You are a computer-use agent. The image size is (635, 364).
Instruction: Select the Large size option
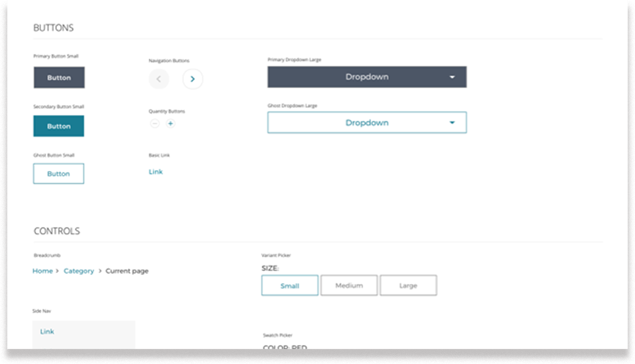tap(408, 285)
